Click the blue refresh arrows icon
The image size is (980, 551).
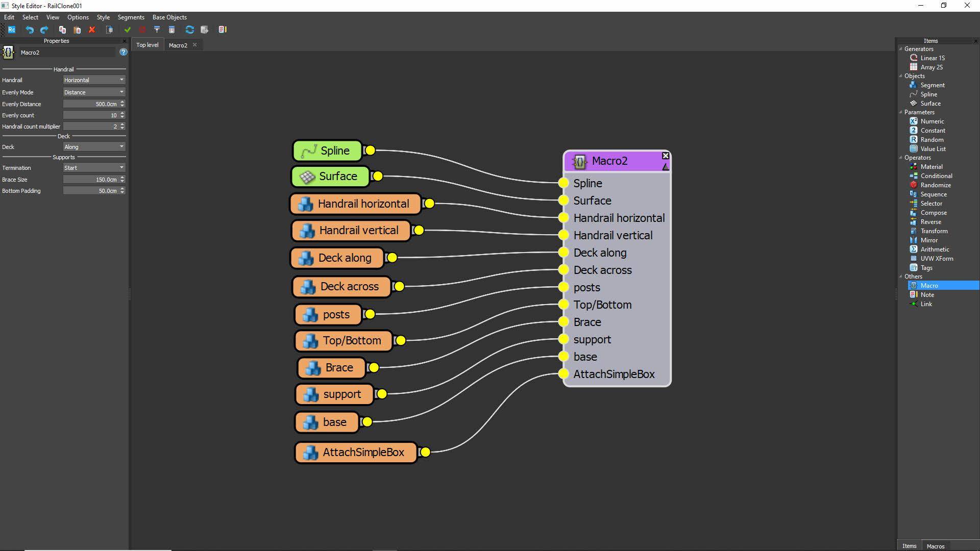click(x=189, y=30)
